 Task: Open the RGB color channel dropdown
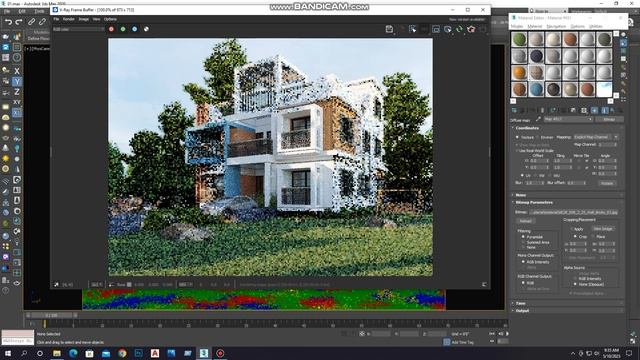pos(78,29)
